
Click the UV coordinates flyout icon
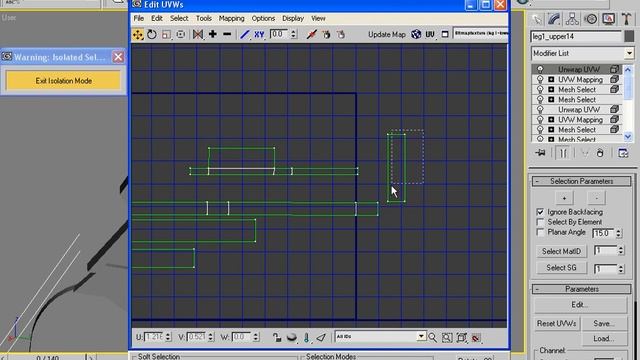[430, 35]
